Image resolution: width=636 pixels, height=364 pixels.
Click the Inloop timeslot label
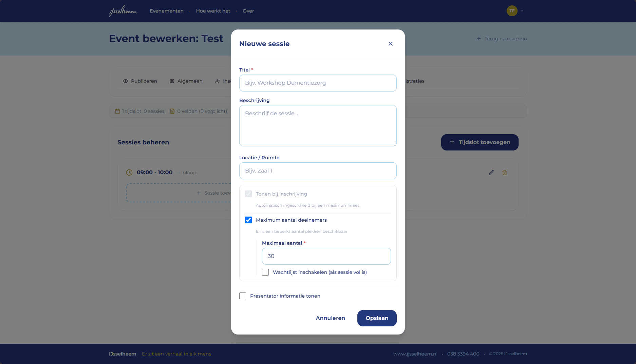click(x=189, y=173)
